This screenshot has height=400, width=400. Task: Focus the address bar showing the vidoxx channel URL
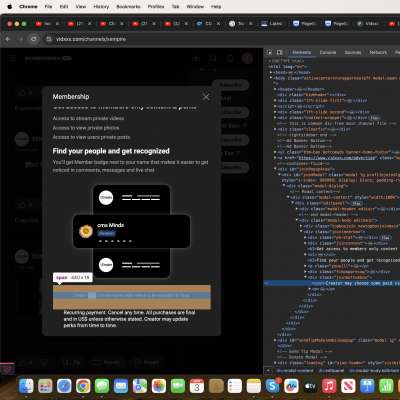click(x=91, y=39)
